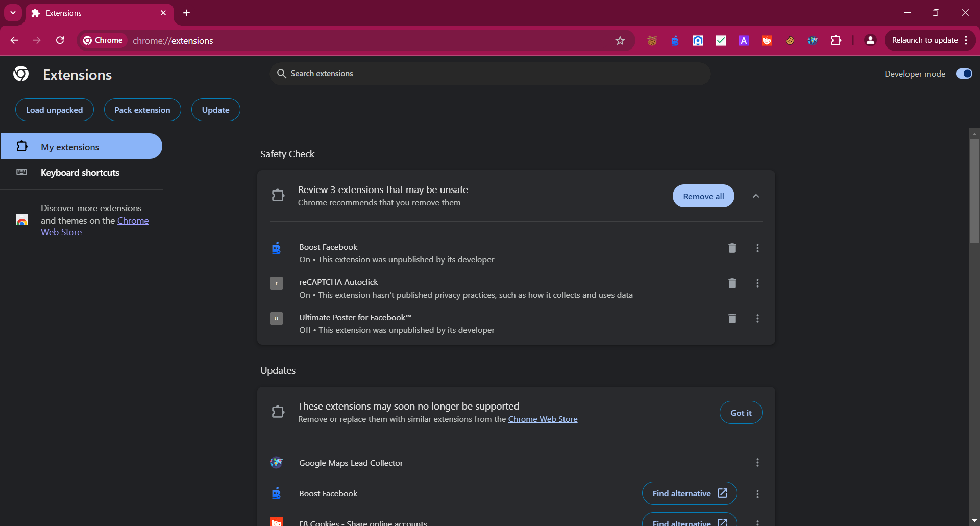980x526 pixels.
Task: Open the profile avatar icon
Action: pyautogui.click(x=871, y=40)
